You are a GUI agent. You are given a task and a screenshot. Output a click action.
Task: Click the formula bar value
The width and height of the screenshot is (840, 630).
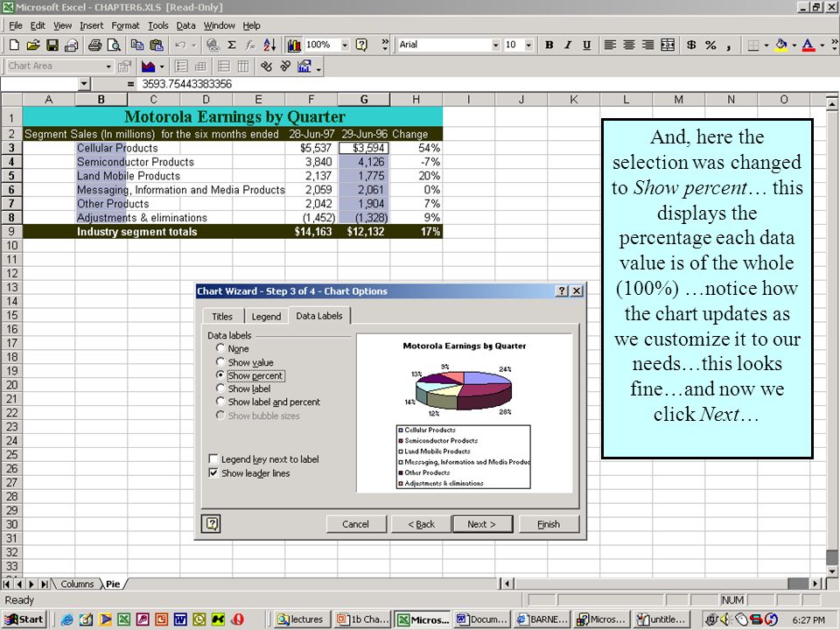(186, 84)
